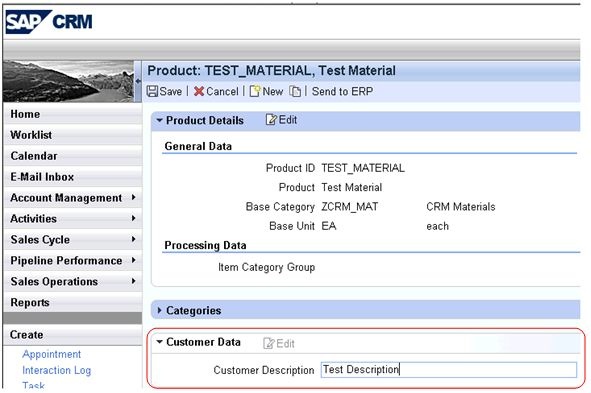Create an Appointment link
Image resolution: width=591 pixels, height=393 pixels.
51,354
